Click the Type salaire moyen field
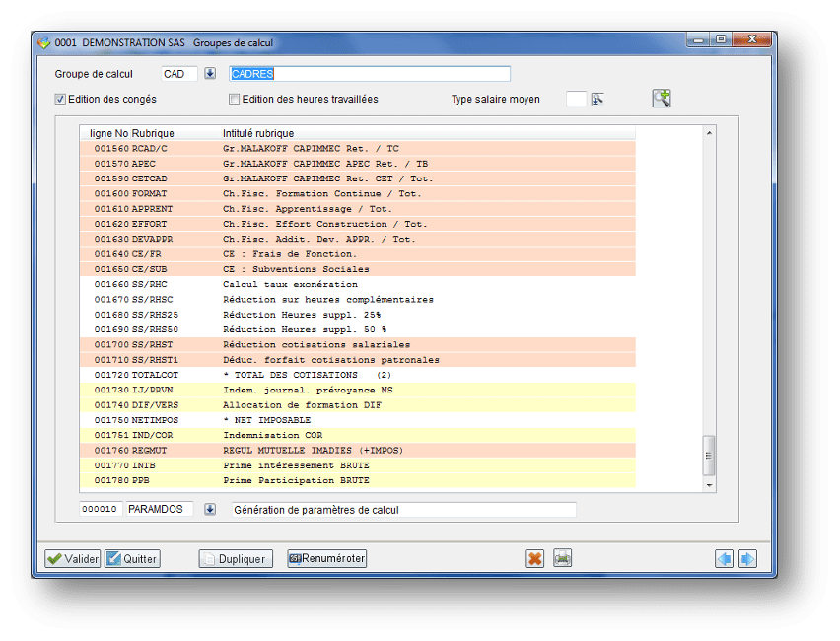 [x=577, y=99]
